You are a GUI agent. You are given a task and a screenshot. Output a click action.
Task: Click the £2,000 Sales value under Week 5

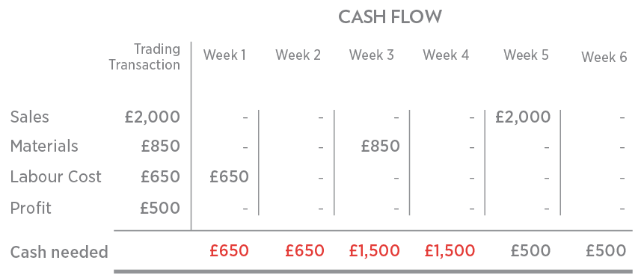[x=523, y=117]
